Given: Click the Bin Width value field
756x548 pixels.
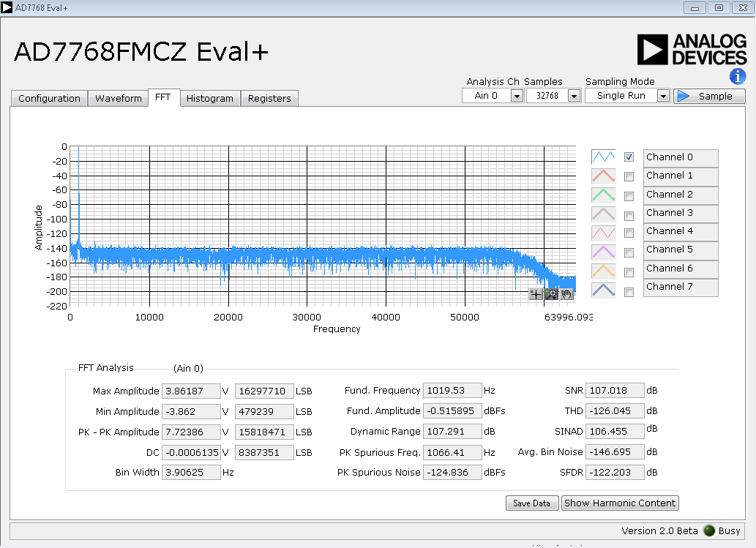Looking at the screenshot, I should (191, 473).
